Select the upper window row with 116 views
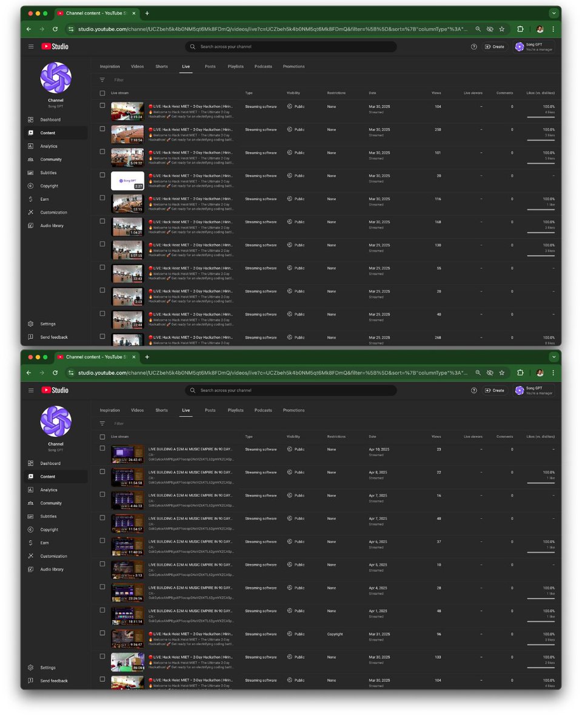 (x=102, y=198)
